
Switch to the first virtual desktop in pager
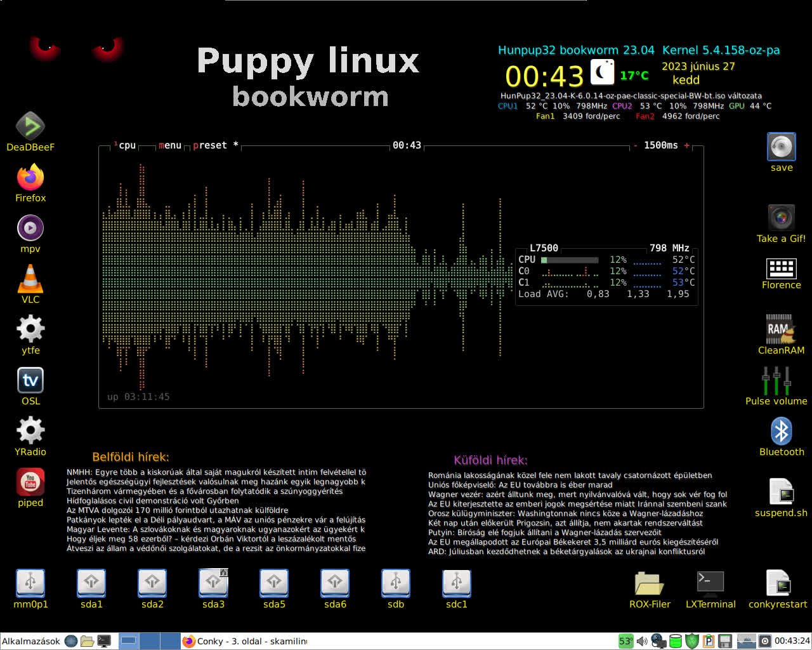click(129, 641)
